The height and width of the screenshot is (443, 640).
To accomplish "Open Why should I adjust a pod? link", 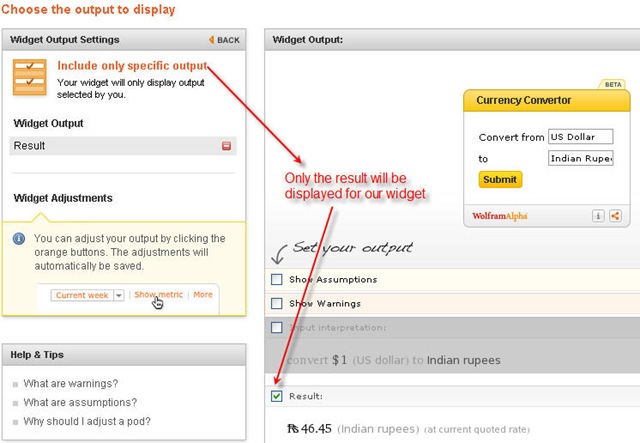I will tap(87, 421).
